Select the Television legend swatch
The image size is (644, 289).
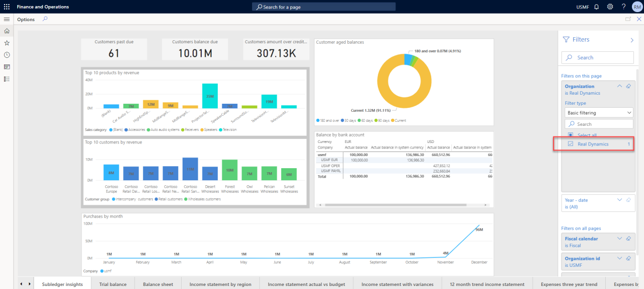(221, 129)
